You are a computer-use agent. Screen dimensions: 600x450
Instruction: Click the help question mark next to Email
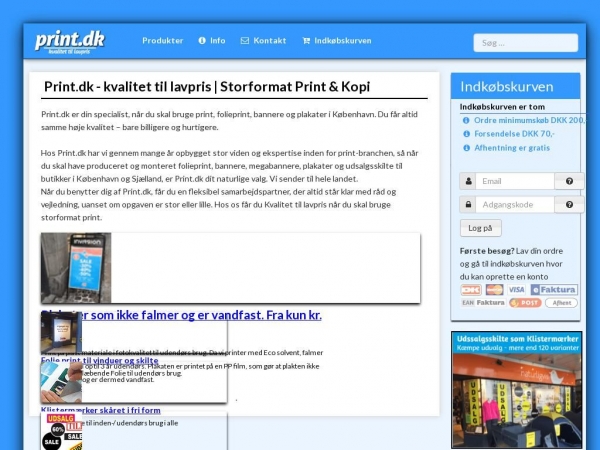click(x=569, y=181)
